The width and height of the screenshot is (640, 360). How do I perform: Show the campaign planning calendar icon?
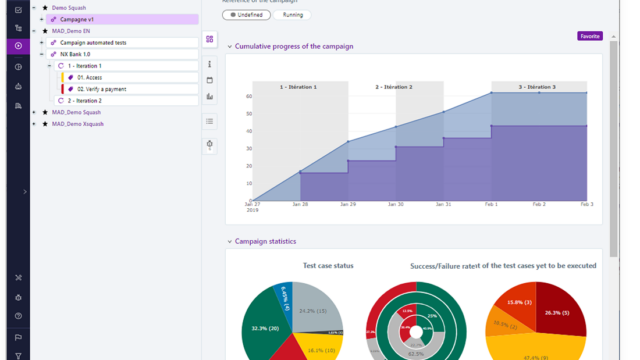[209, 80]
